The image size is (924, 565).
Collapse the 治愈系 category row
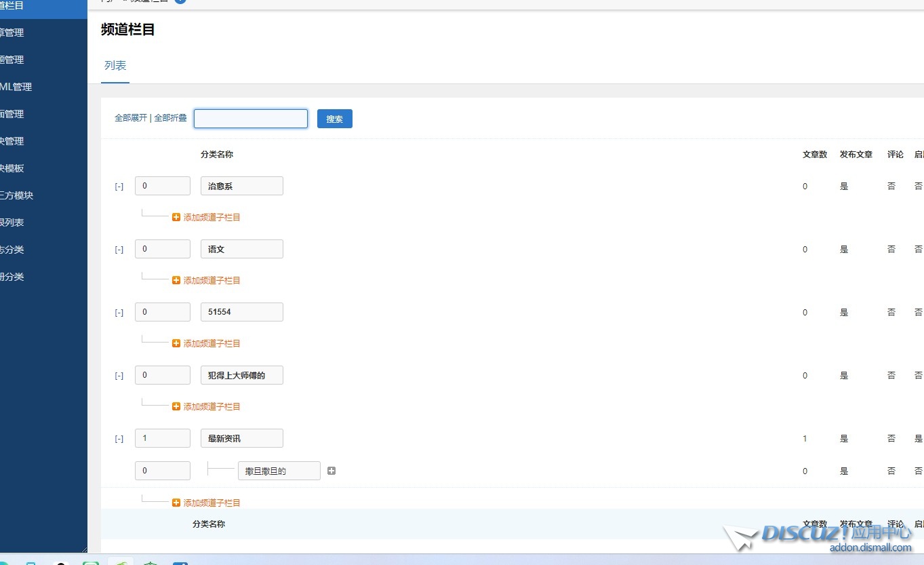(119, 187)
